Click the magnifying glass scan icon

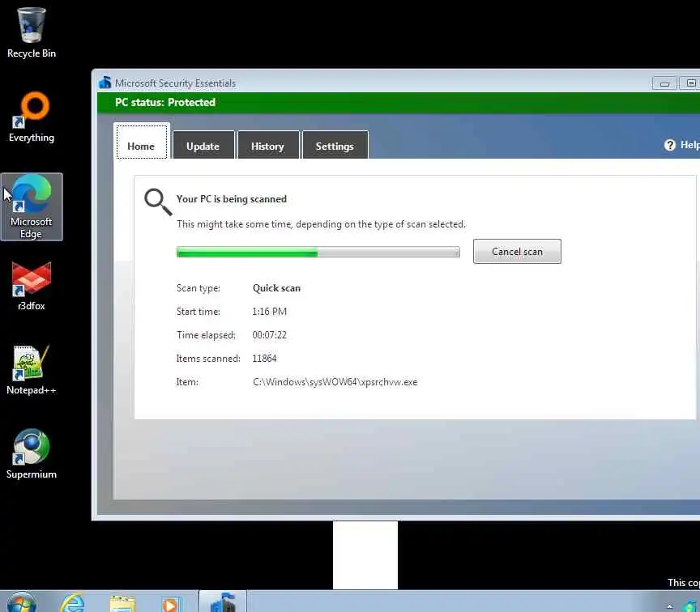(x=158, y=202)
